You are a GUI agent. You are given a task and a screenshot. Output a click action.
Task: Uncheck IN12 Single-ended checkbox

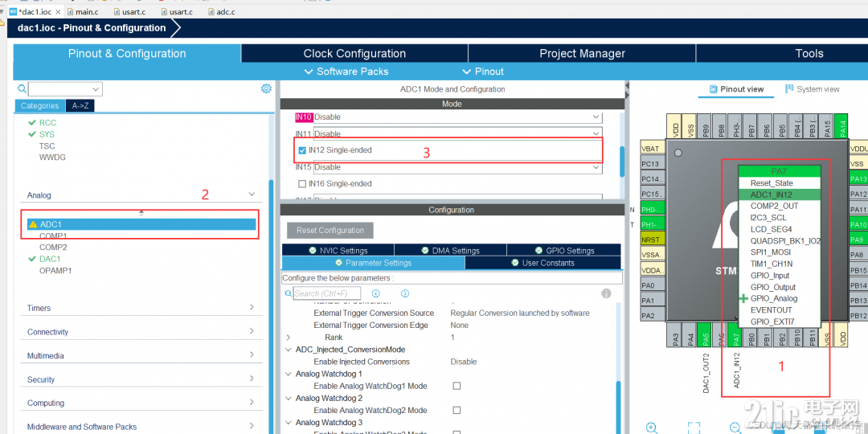tap(302, 150)
